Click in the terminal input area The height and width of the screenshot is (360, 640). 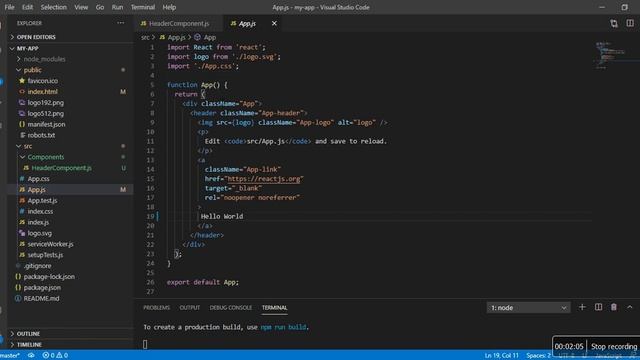pyautogui.click(x=145, y=344)
